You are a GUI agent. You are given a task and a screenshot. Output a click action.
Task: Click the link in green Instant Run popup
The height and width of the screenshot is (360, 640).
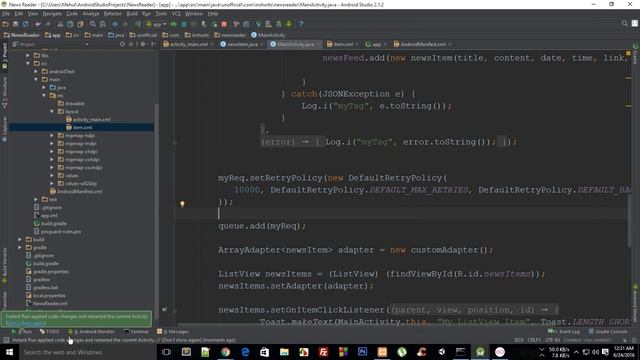pyautogui.click(x=26, y=322)
